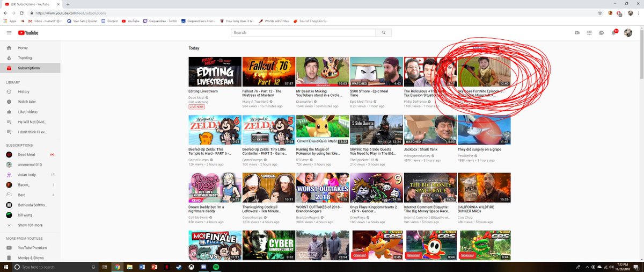Open the create video camera icon
Screen dimensions: 644x272
(577, 33)
